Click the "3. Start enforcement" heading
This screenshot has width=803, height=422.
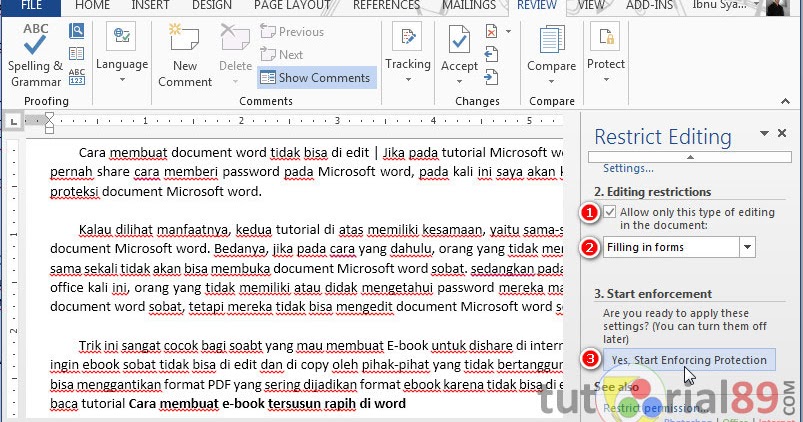coord(653,294)
